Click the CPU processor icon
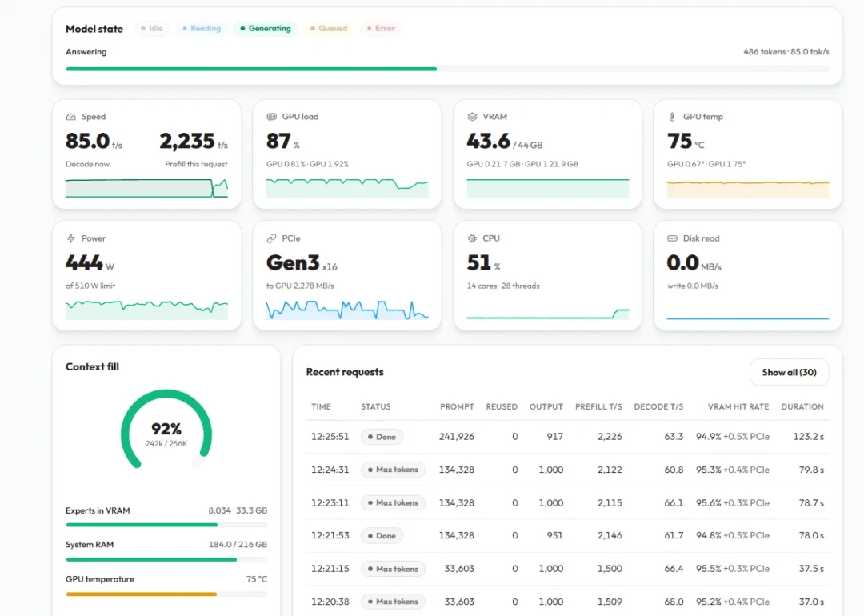 point(472,238)
